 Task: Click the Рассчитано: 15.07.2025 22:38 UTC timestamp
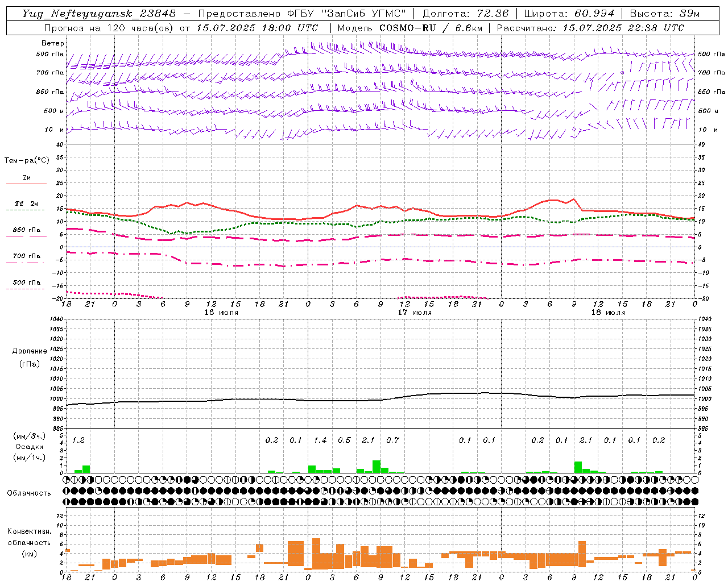coord(590,28)
